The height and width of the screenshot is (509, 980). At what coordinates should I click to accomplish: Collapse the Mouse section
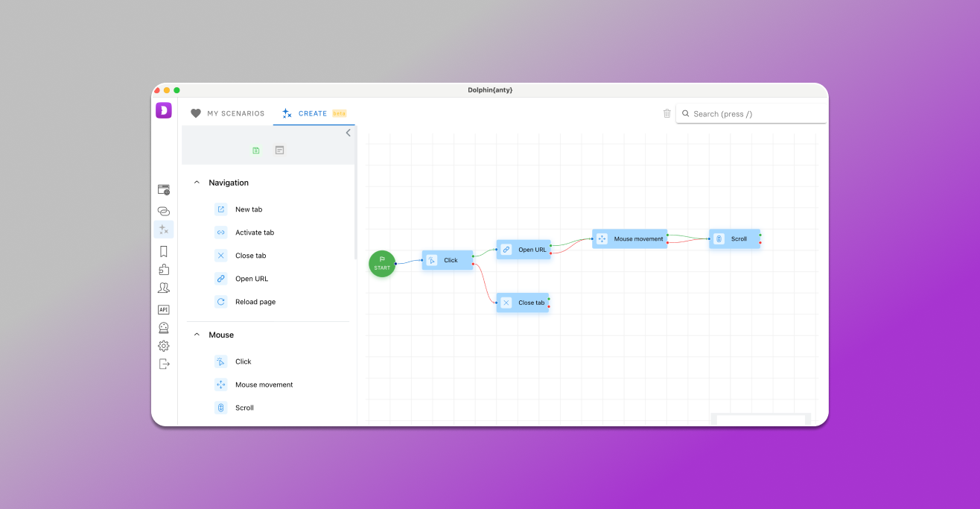[197, 335]
